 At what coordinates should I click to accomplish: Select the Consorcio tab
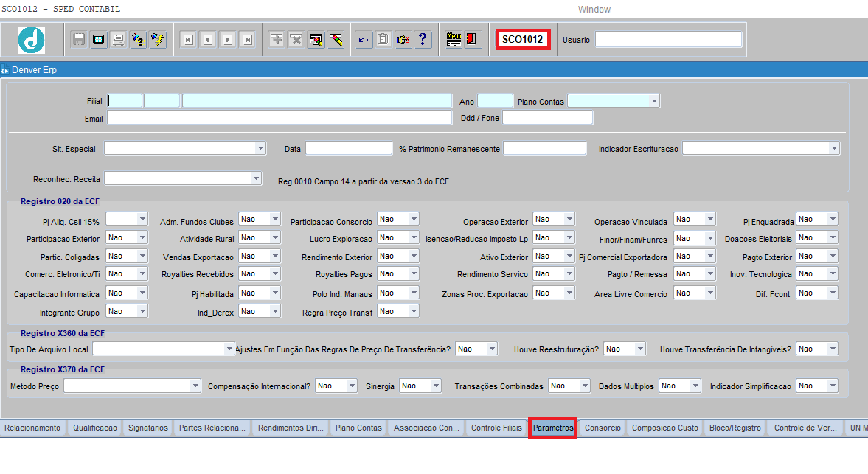click(x=603, y=428)
